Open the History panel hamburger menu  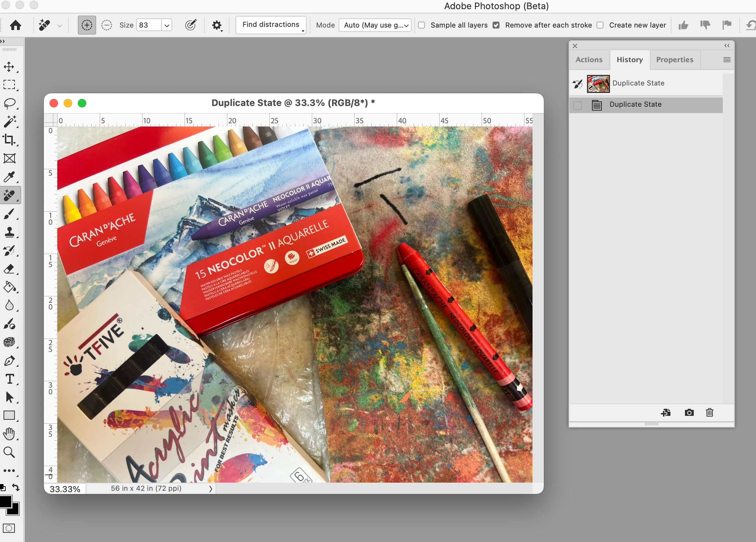pyautogui.click(x=727, y=60)
